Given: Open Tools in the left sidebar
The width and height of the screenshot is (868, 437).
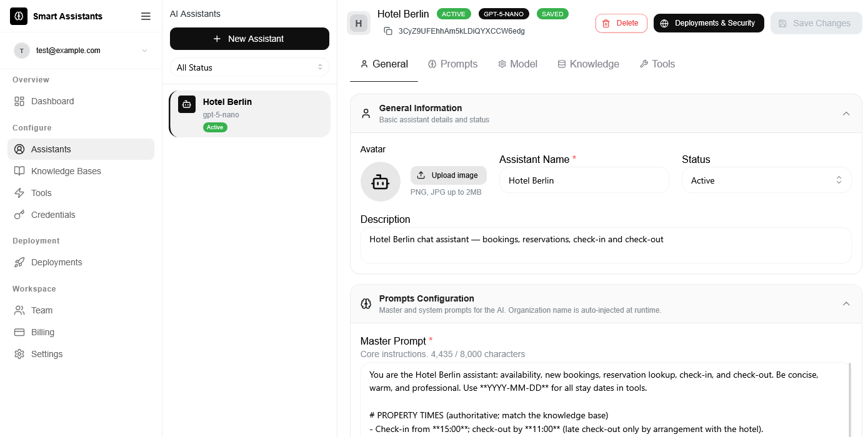Looking at the screenshot, I should (81, 193).
